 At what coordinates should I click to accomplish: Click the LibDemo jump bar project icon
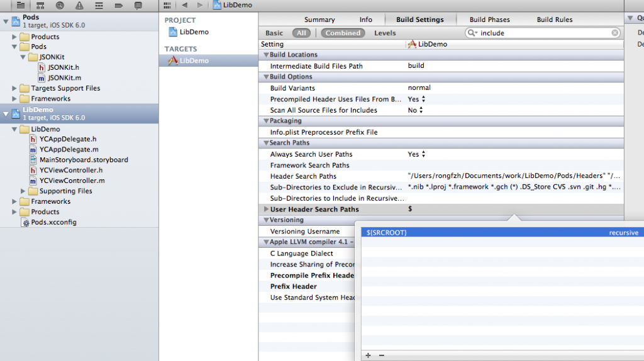pos(217,5)
